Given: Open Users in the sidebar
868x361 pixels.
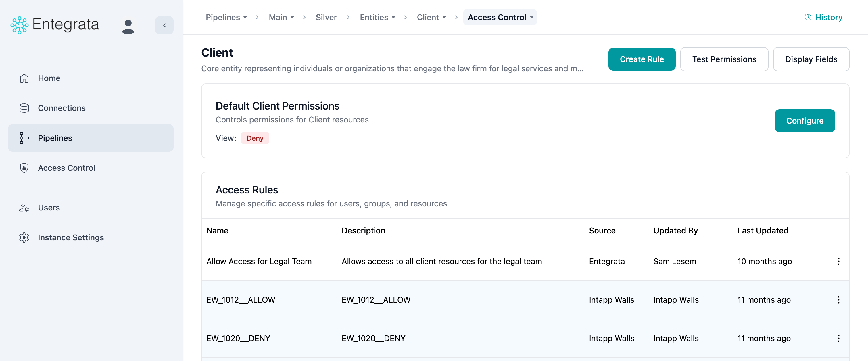Looking at the screenshot, I should [x=91, y=208].
